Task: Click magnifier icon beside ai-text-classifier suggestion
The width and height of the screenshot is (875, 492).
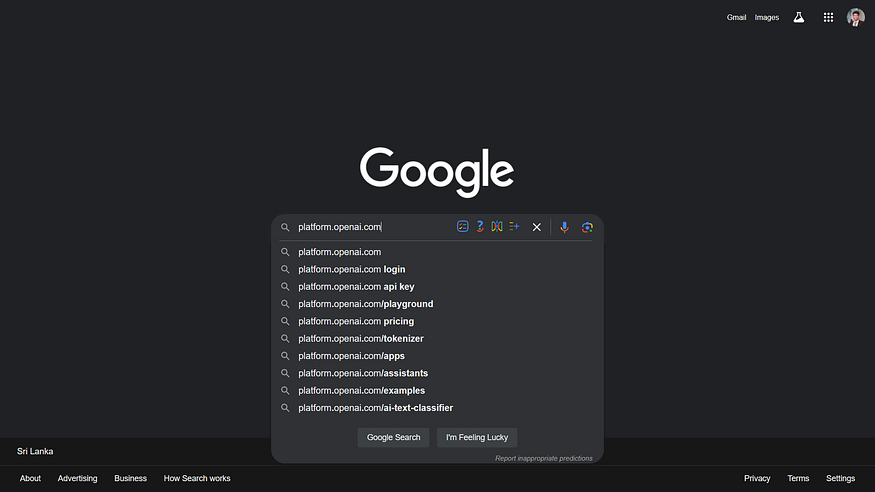Action: (285, 408)
